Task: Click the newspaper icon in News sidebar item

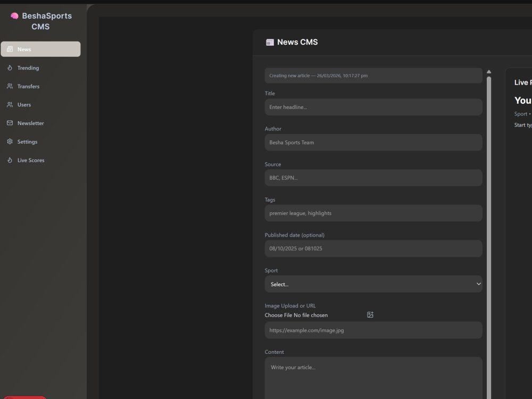Action: click(10, 49)
